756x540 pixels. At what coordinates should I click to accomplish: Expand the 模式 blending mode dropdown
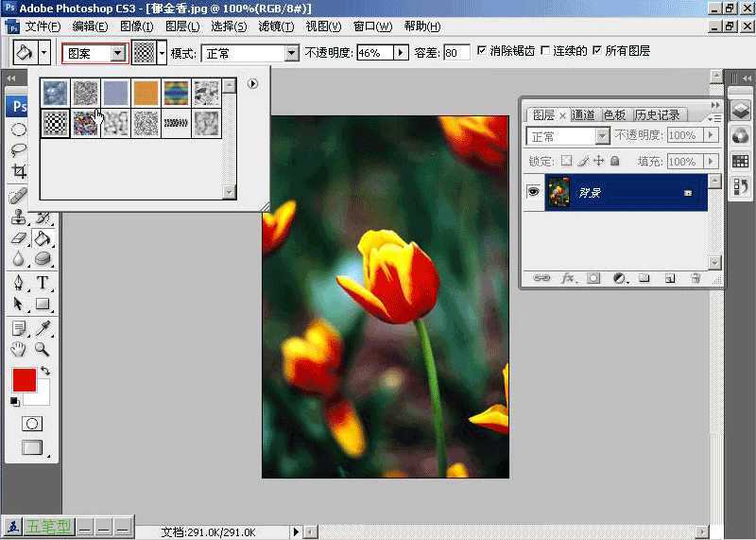291,53
